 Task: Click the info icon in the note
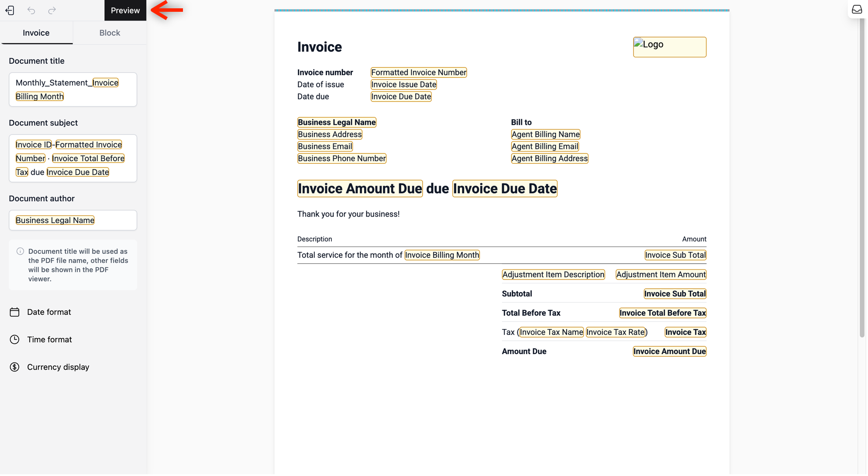point(20,252)
